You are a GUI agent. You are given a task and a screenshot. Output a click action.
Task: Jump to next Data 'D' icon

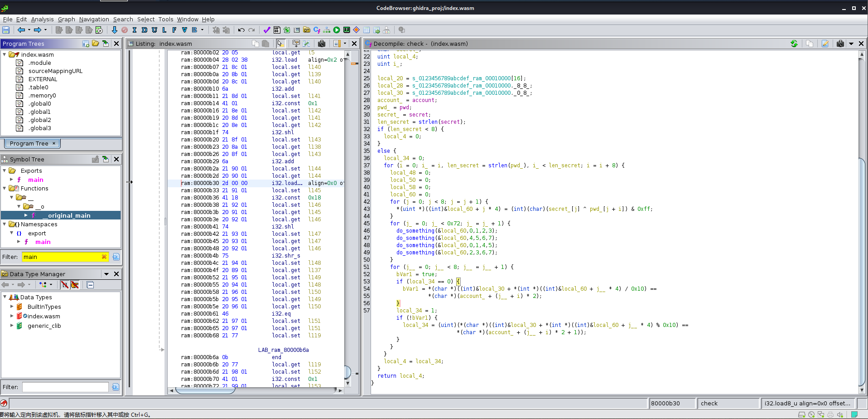[x=145, y=30]
